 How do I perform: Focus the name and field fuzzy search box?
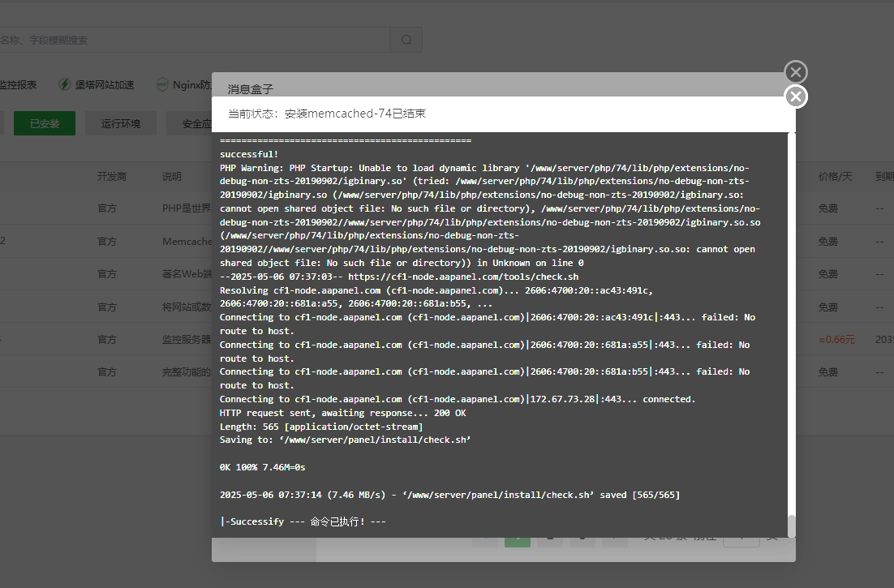coord(195,40)
